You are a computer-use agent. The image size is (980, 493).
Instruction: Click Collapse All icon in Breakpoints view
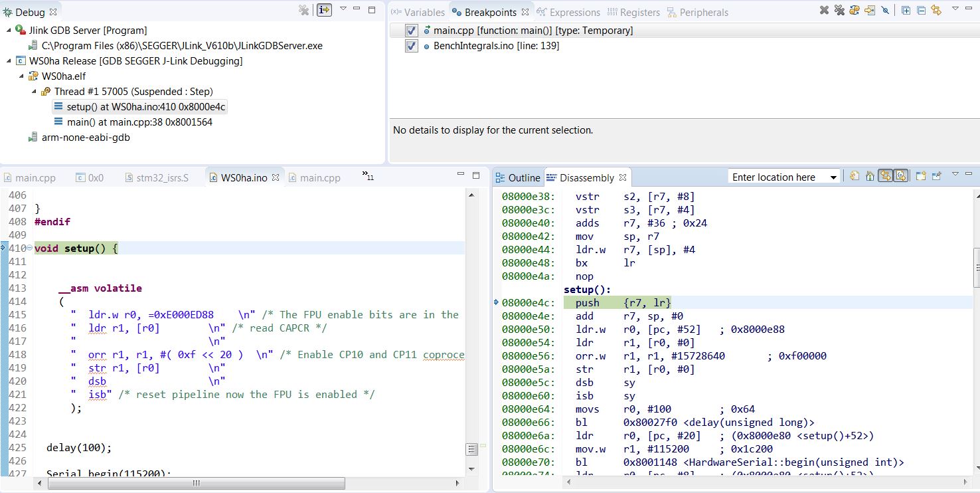(921, 10)
